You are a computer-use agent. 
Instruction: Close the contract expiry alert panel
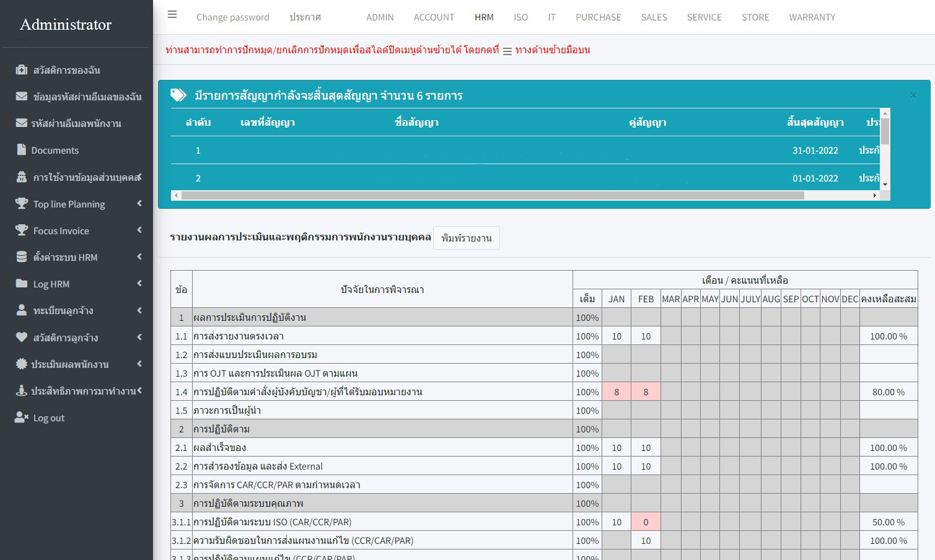tap(913, 95)
